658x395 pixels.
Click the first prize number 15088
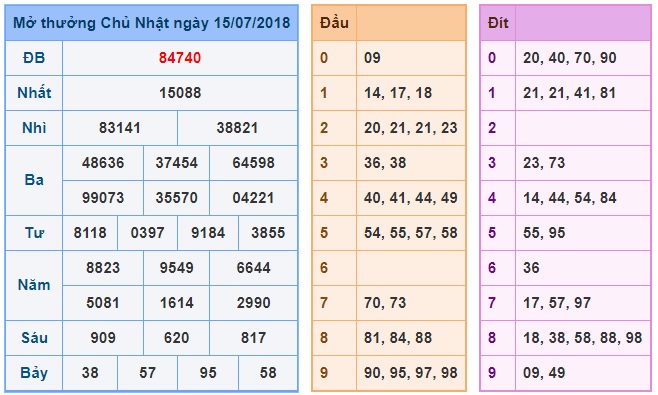pyautogui.click(x=180, y=93)
